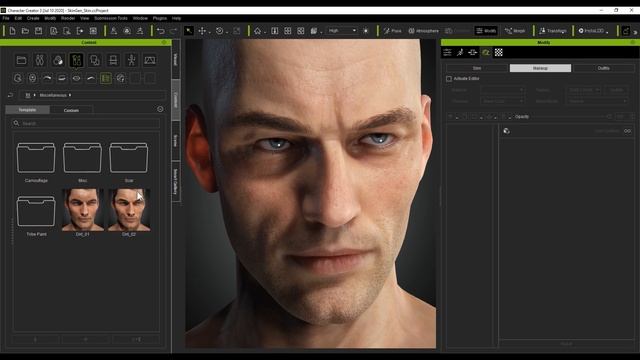Open the File menu

pos(6,18)
